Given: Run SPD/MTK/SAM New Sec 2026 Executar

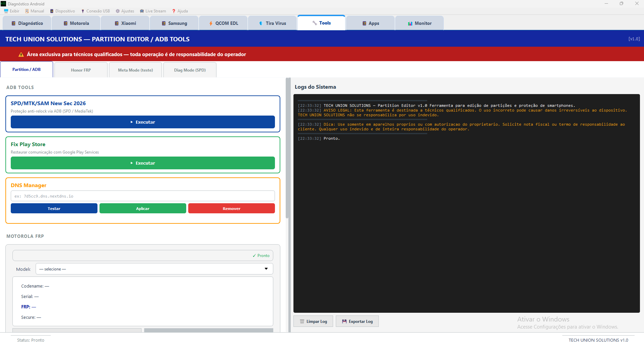Looking at the screenshot, I should click(143, 122).
